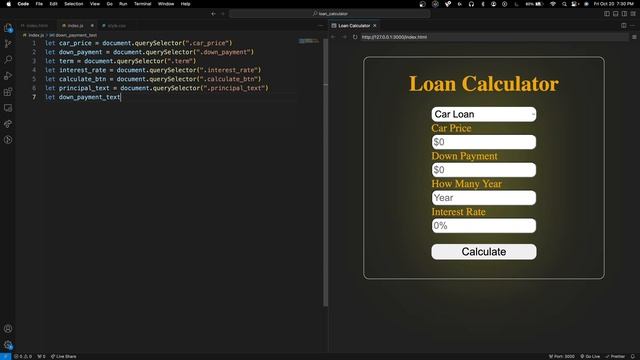Open the Manage gear icon
The height and width of the screenshot is (360, 640).
(x=8, y=344)
